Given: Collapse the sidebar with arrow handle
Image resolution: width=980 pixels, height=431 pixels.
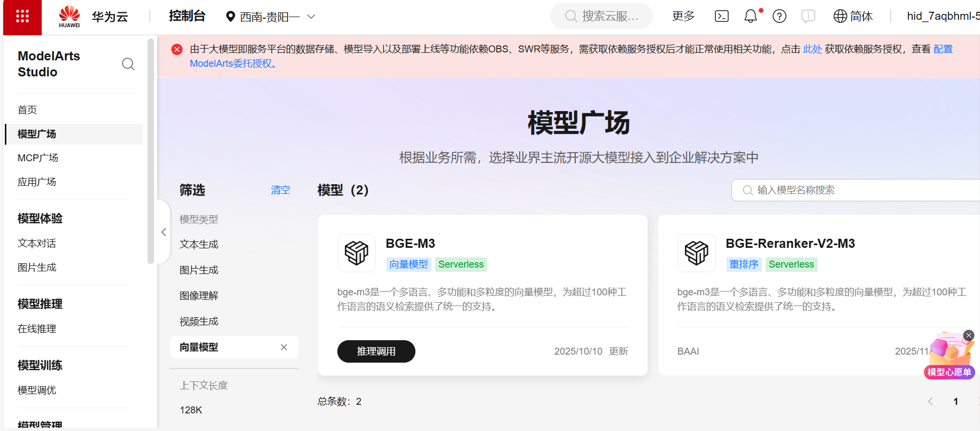Looking at the screenshot, I should pyautogui.click(x=164, y=232).
